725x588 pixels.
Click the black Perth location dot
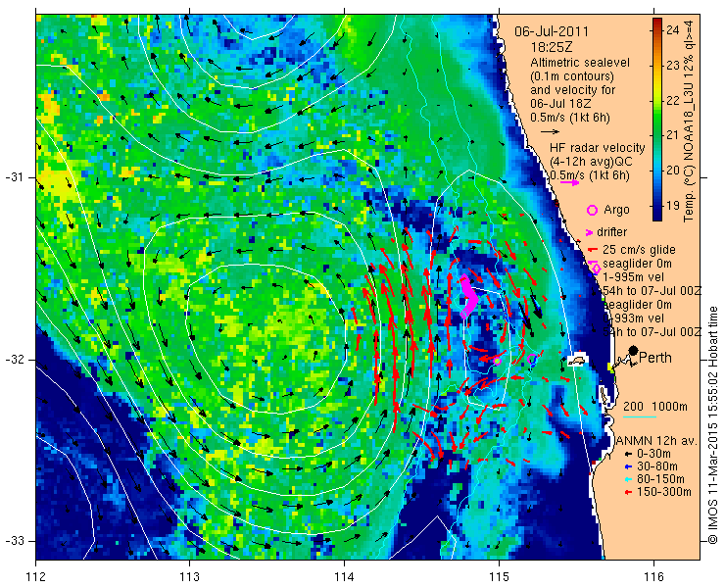tap(634, 350)
